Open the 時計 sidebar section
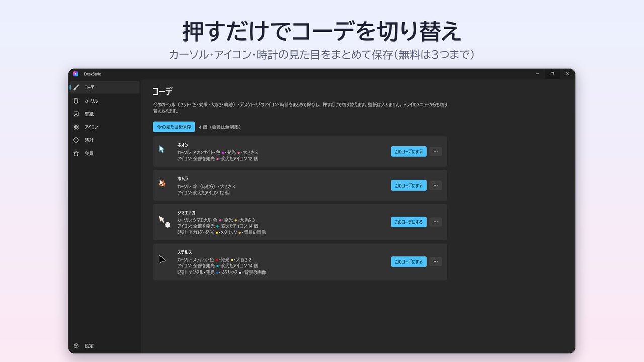Image resolution: width=644 pixels, height=362 pixels. 105,140
